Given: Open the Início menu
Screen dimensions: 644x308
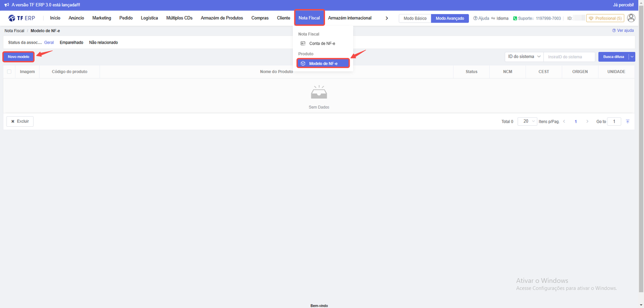Looking at the screenshot, I should (55, 18).
